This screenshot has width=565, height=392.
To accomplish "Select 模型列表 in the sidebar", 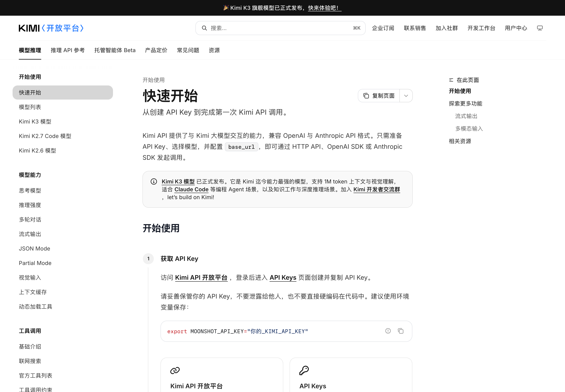I will pyautogui.click(x=63, y=107).
